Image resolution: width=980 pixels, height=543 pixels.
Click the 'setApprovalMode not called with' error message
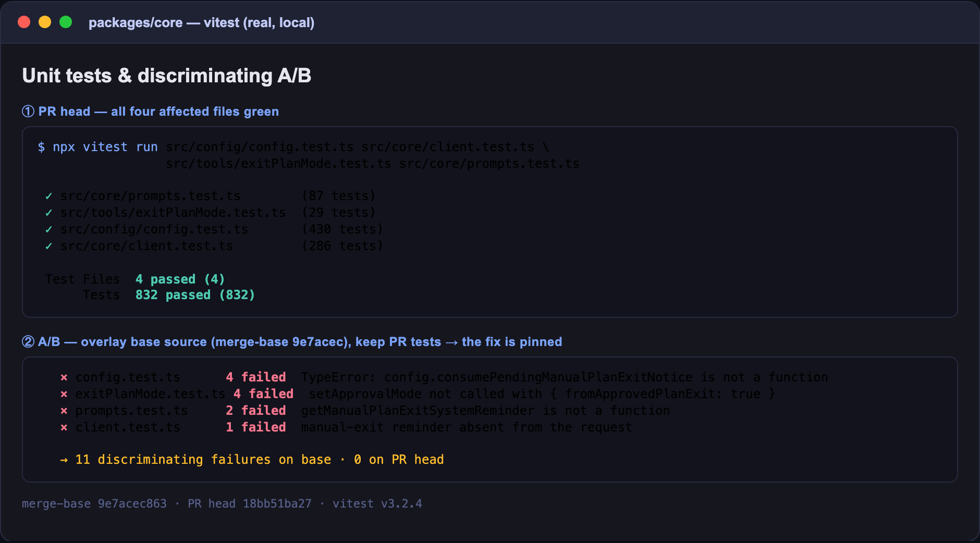coord(542,394)
